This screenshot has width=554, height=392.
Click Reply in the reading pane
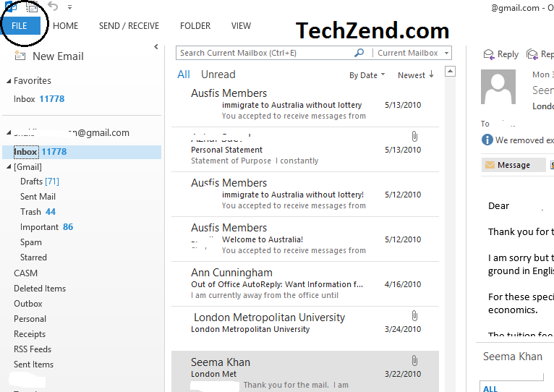(x=501, y=54)
